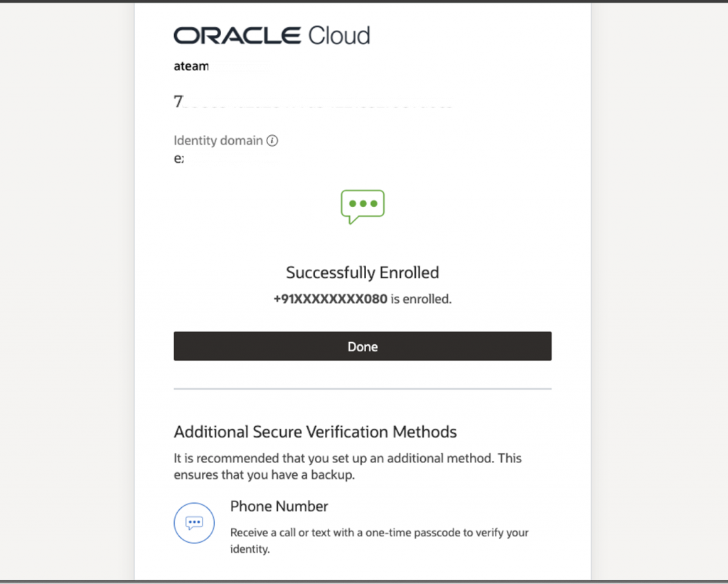The image size is (728, 584).
Task: Click the green chat bubble icon
Action: tap(363, 206)
